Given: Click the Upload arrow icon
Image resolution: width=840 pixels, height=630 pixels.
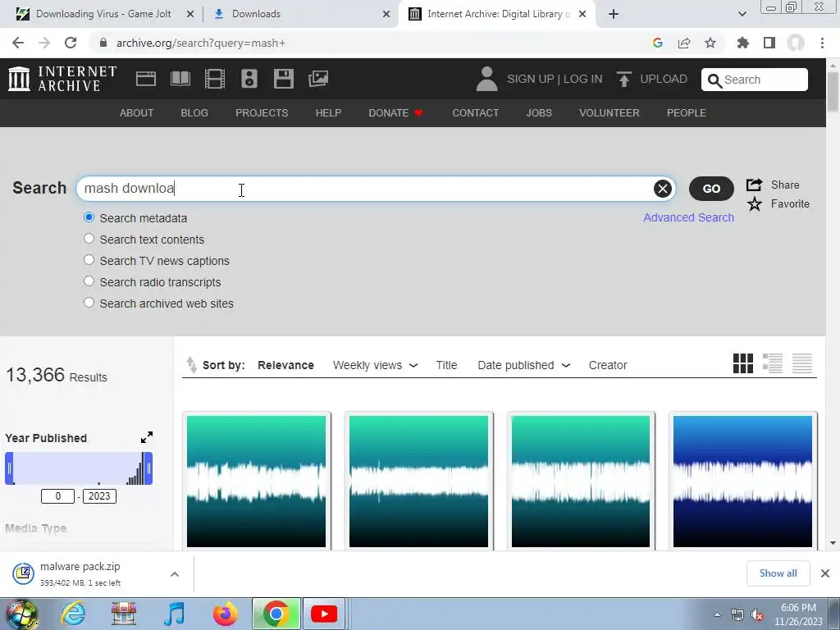Looking at the screenshot, I should [623, 79].
